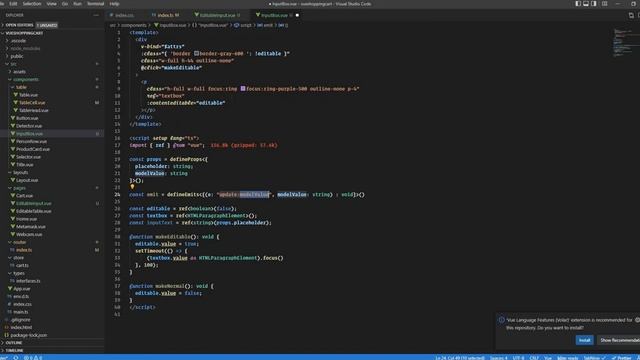Click the unsaved dot on InputBox.vue tab
The height and width of the screenshot is (360, 640).
297,15
